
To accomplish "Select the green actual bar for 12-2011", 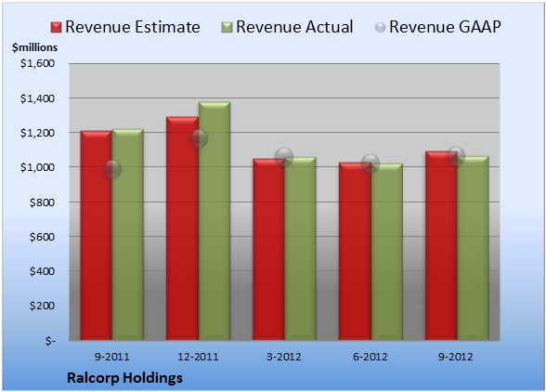I will coord(214,221).
